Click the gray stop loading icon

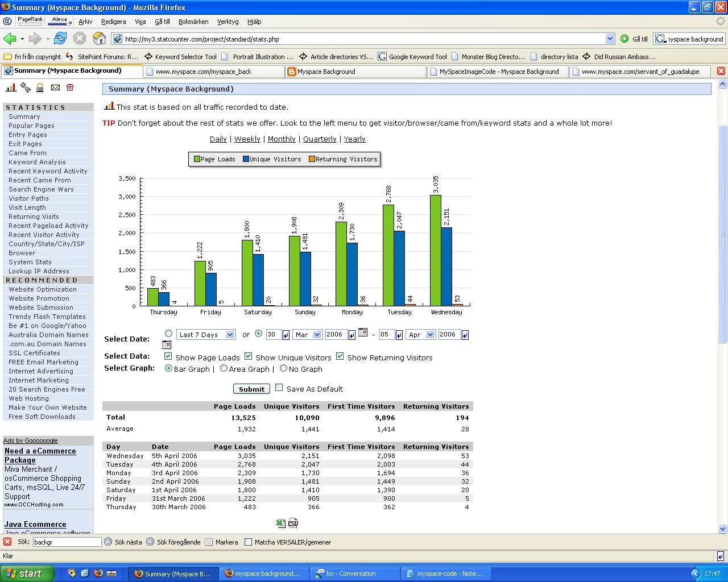point(80,39)
